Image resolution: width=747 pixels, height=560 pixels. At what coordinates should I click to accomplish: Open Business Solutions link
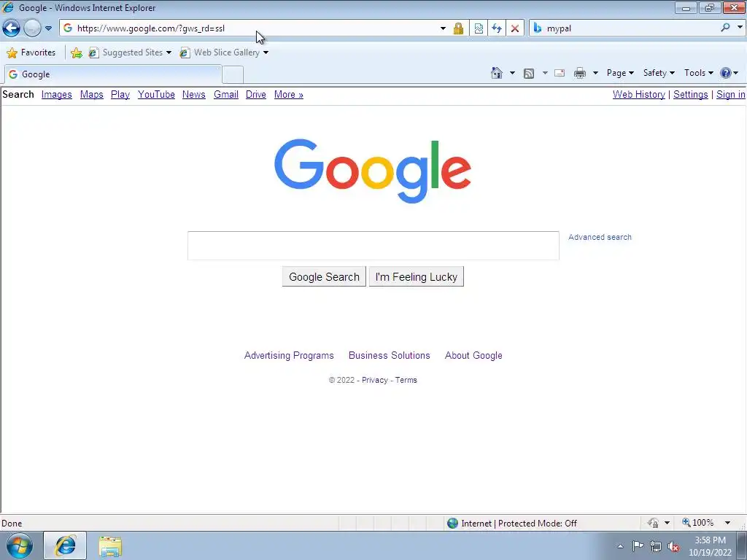(390, 355)
